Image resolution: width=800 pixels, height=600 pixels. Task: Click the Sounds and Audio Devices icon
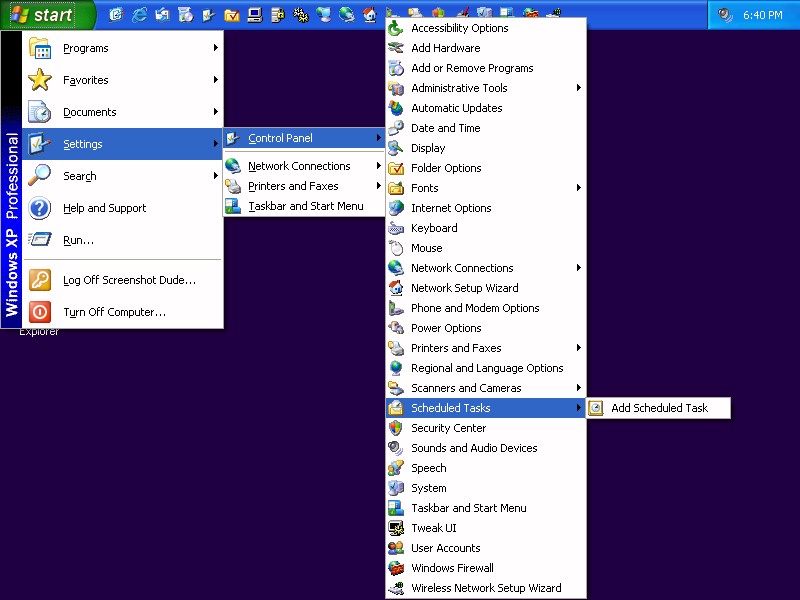(396, 448)
